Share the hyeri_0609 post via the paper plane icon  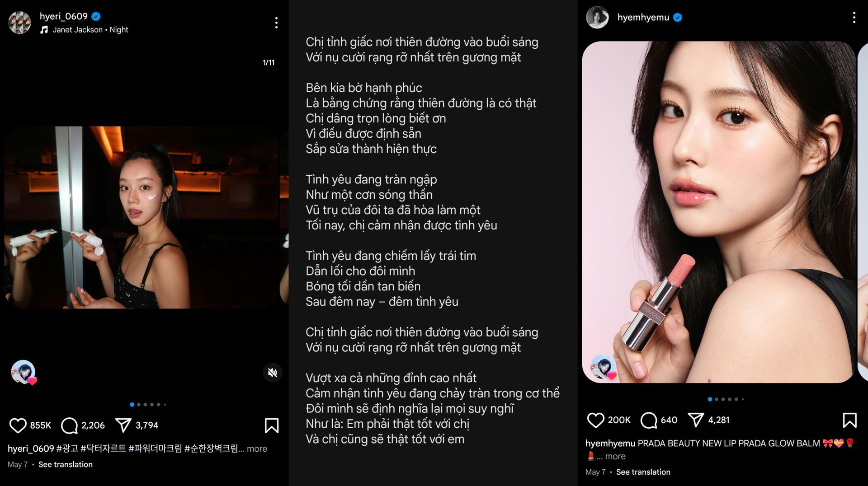[123, 425]
